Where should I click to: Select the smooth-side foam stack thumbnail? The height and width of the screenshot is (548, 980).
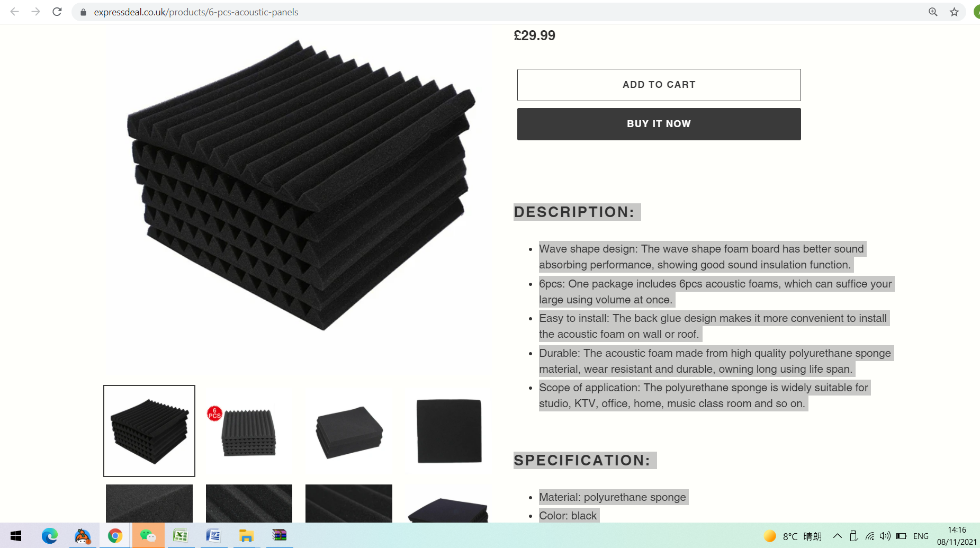click(x=349, y=431)
